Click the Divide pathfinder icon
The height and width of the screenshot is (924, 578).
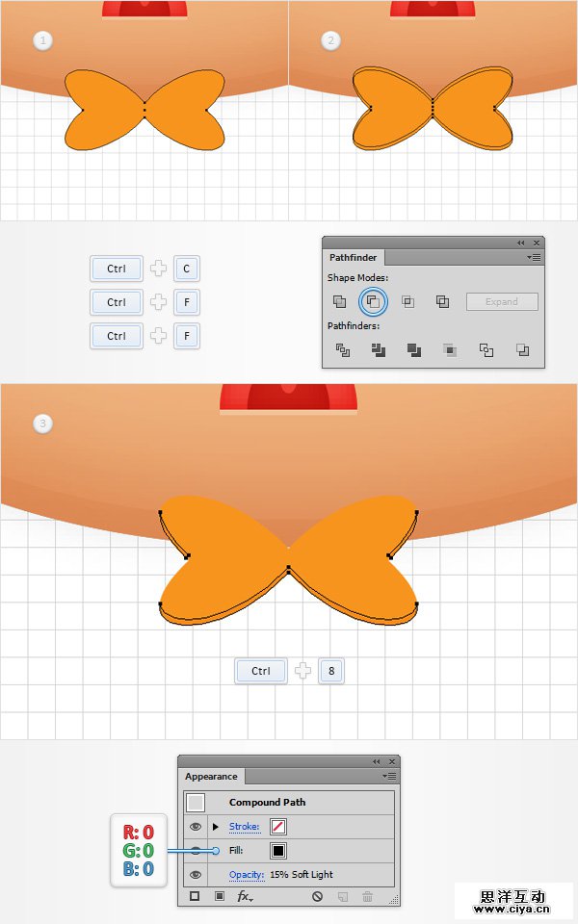coord(343,350)
